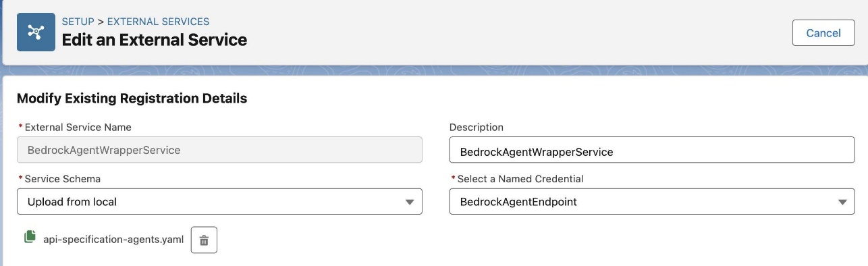This screenshot has width=868, height=266.
Task: Select the api-specification-agents.yaml file name
Action: [113, 239]
